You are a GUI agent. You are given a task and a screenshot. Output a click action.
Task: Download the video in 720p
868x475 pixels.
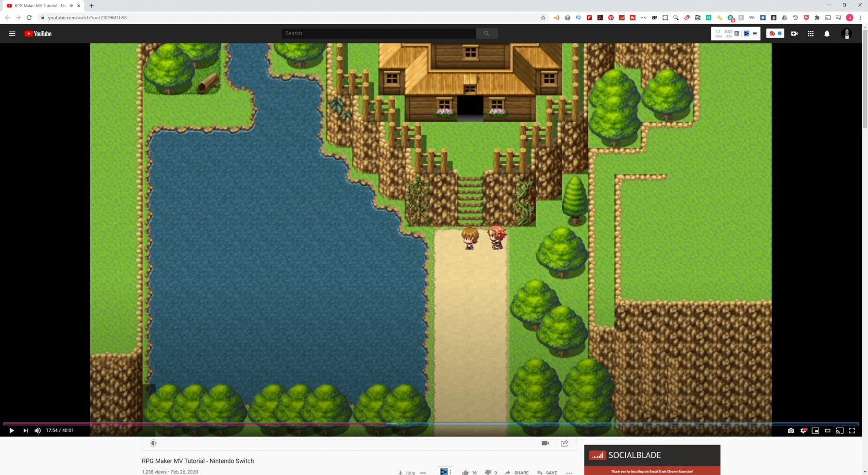click(x=407, y=473)
